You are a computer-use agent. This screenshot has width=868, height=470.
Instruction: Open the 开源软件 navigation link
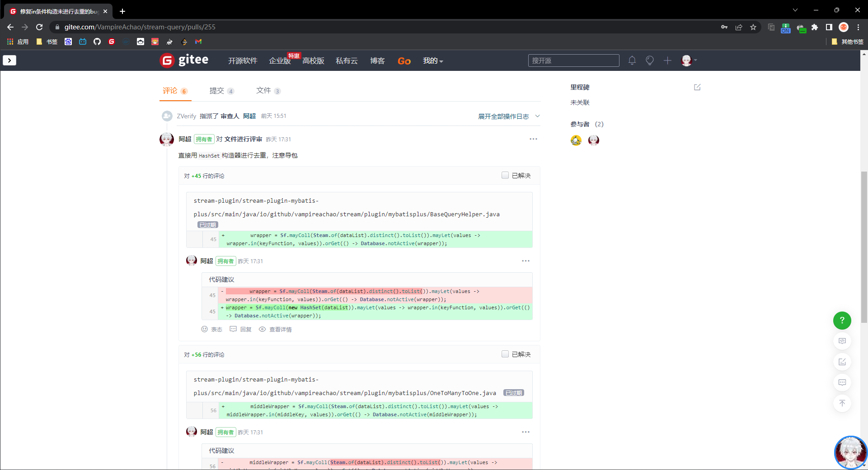(243, 60)
